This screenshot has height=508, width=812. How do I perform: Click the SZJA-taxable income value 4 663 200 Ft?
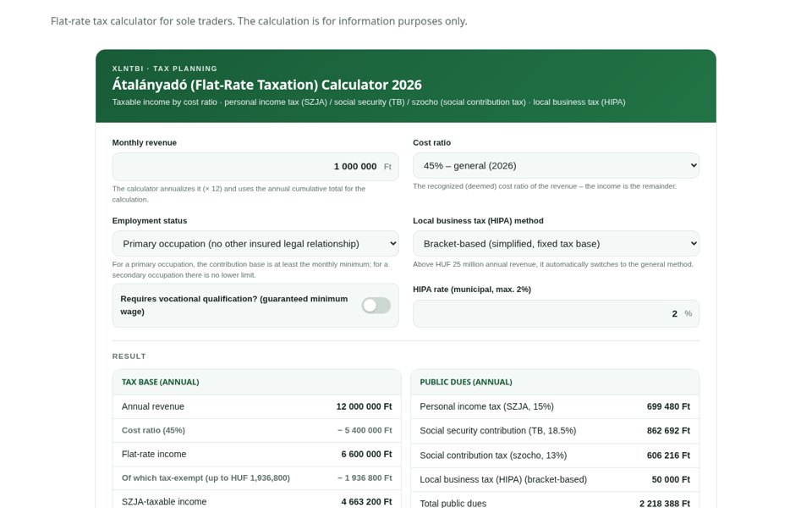pos(366,502)
